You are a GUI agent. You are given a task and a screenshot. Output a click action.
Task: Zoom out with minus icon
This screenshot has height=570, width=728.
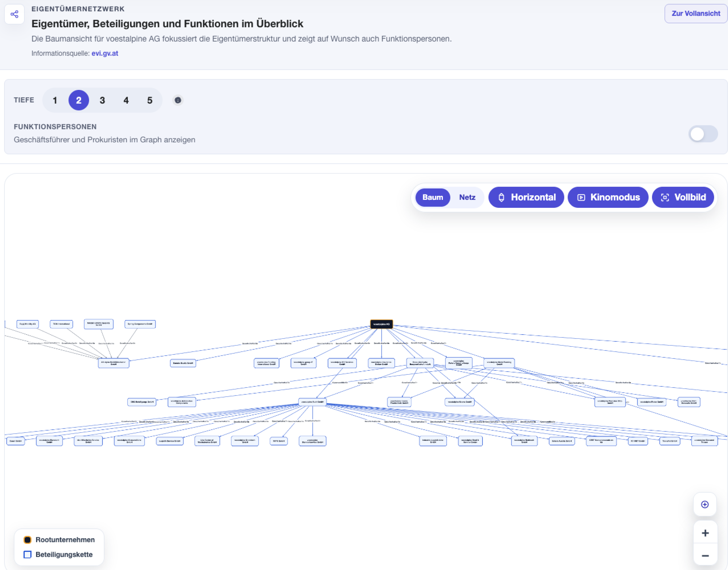705,555
